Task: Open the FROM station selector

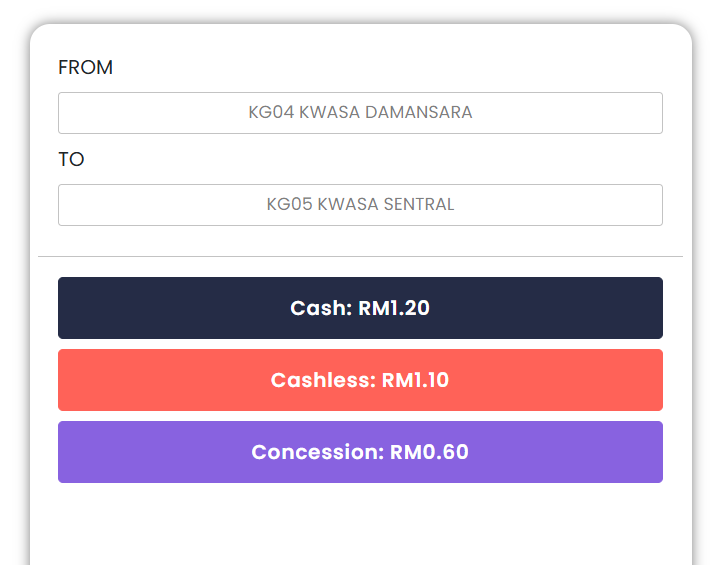Action: [x=360, y=113]
